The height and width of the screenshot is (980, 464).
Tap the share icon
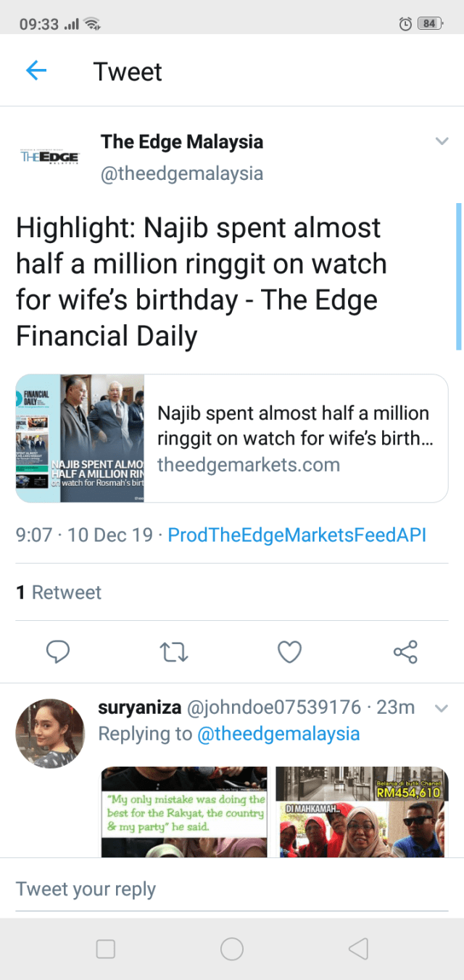[x=405, y=651]
